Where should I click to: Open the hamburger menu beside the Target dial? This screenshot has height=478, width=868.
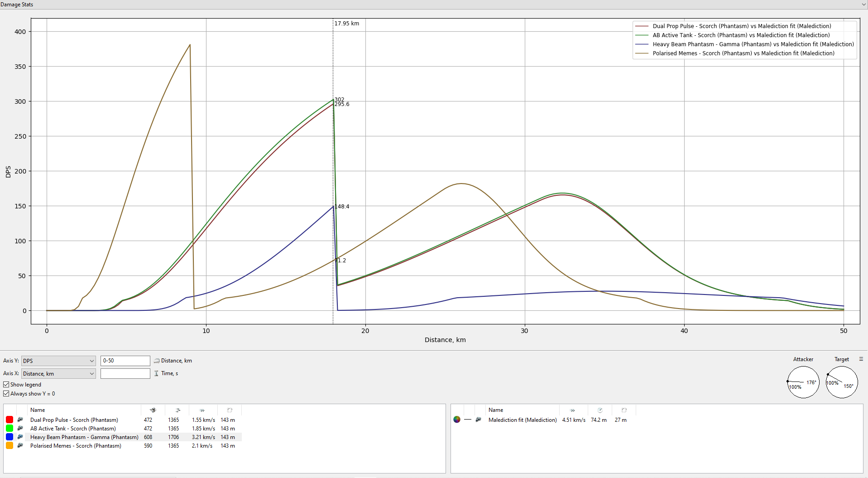click(861, 359)
